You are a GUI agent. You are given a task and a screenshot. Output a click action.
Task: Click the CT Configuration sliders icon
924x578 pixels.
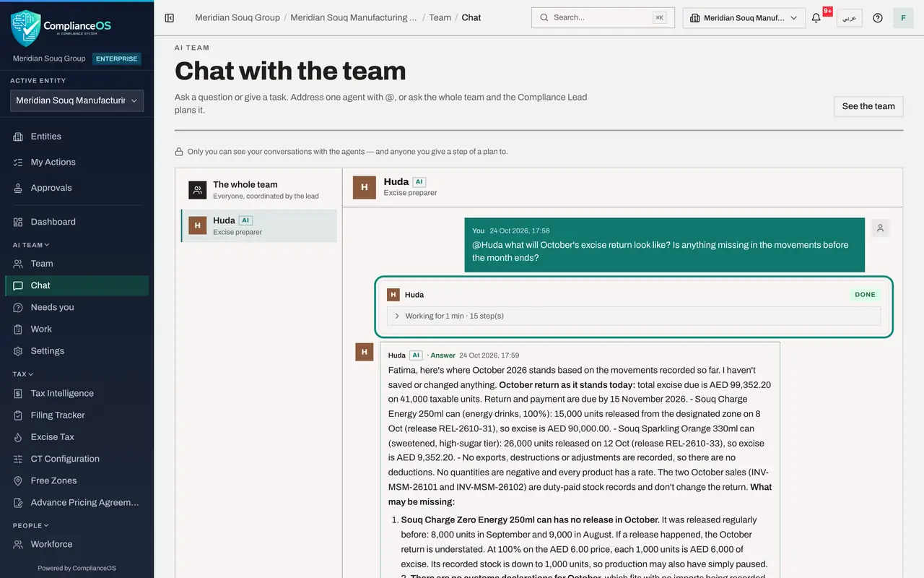(x=18, y=459)
